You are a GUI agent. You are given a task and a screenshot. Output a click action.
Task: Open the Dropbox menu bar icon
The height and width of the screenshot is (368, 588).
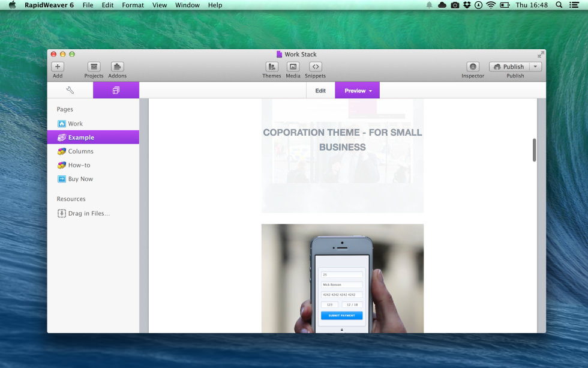click(467, 5)
